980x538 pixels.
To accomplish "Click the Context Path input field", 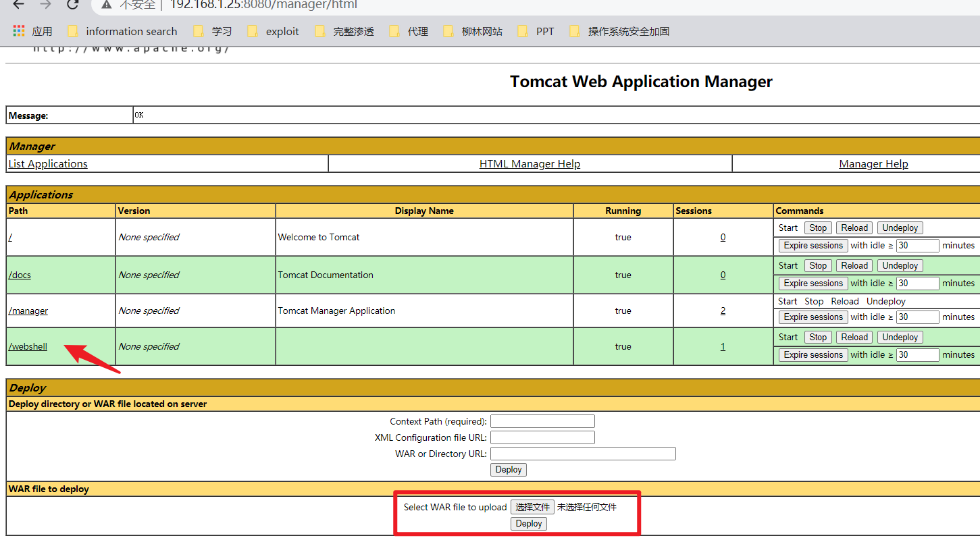I will [x=542, y=421].
